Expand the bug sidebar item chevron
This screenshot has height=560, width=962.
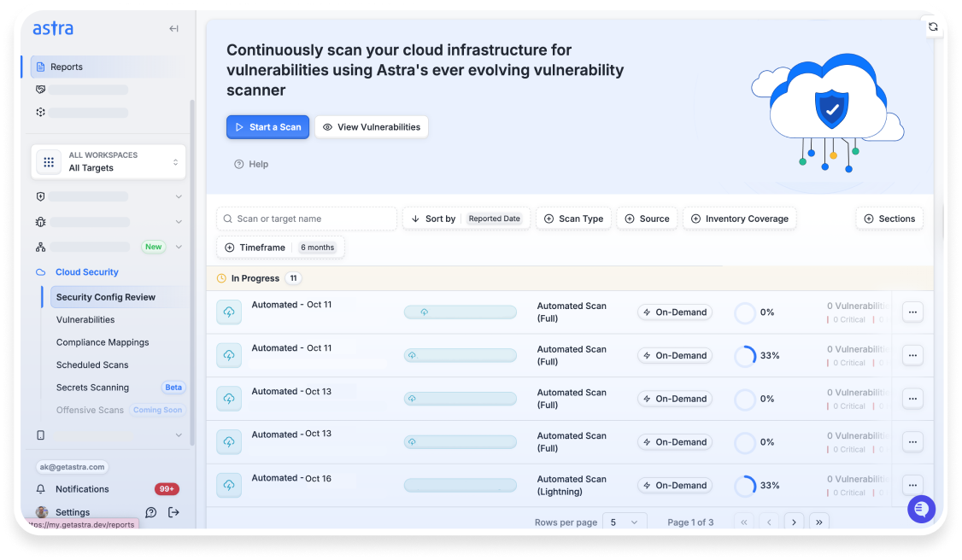tap(179, 222)
